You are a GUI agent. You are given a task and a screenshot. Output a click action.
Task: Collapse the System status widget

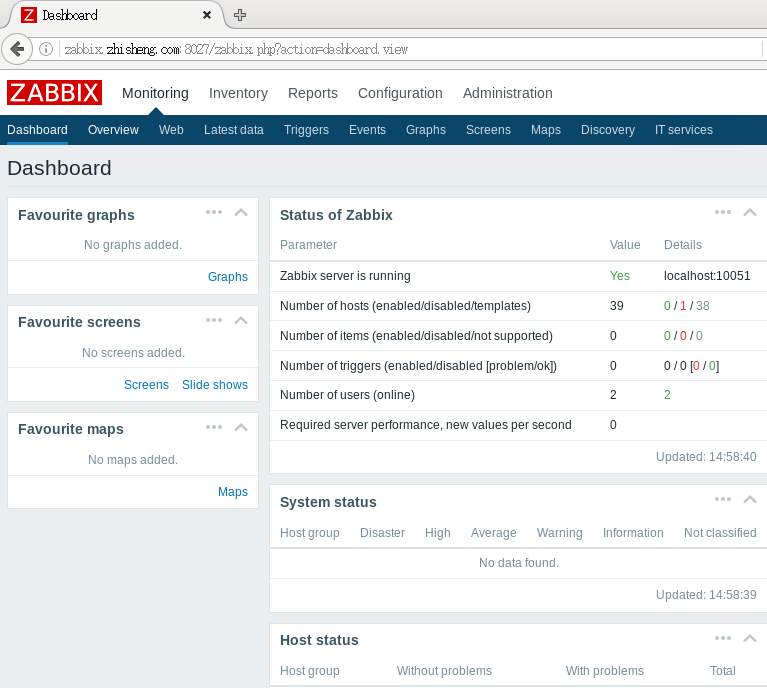(x=750, y=499)
